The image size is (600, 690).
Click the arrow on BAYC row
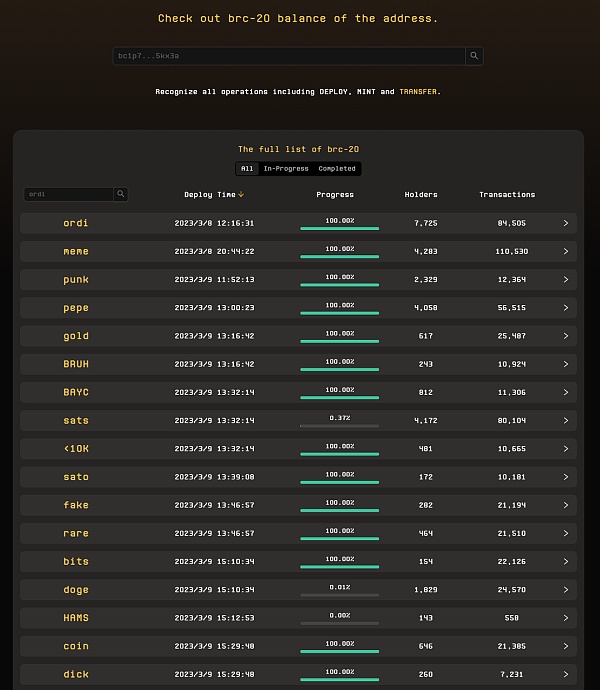click(565, 393)
